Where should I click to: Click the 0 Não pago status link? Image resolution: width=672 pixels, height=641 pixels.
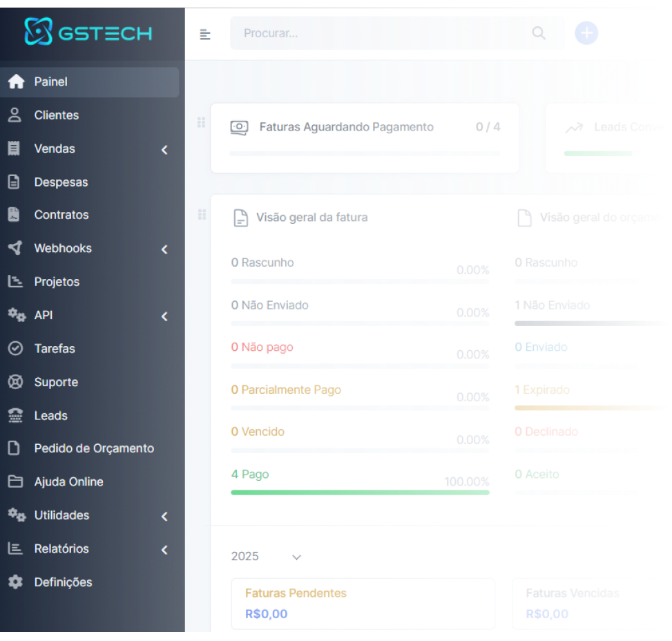262,347
